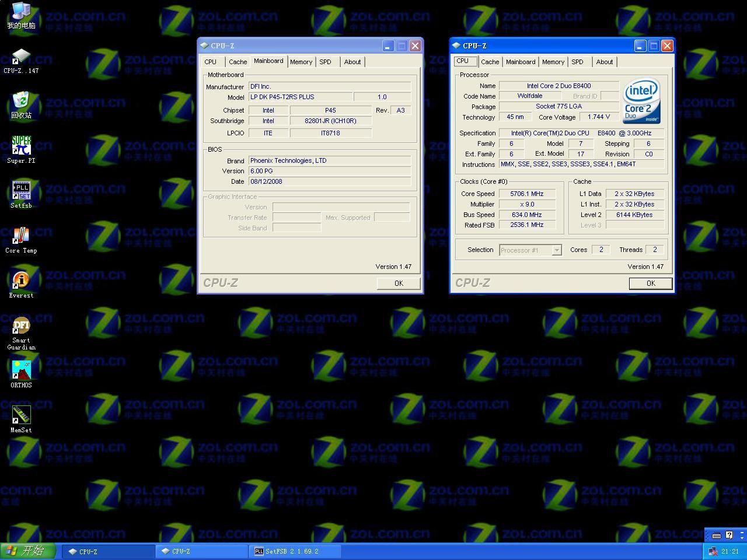Viewport: 747px width, 560px height.
Task: Click the L1 Data cache value
Action: (634, 194)
